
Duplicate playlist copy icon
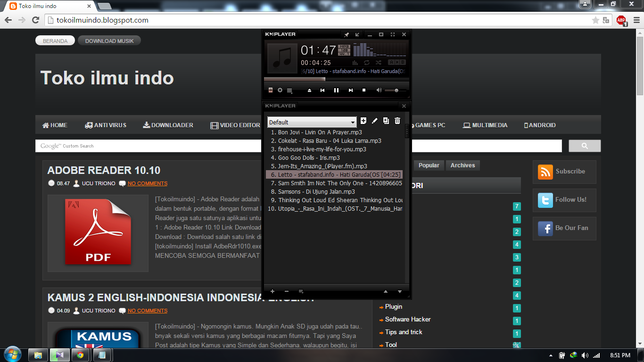[386, 121]
